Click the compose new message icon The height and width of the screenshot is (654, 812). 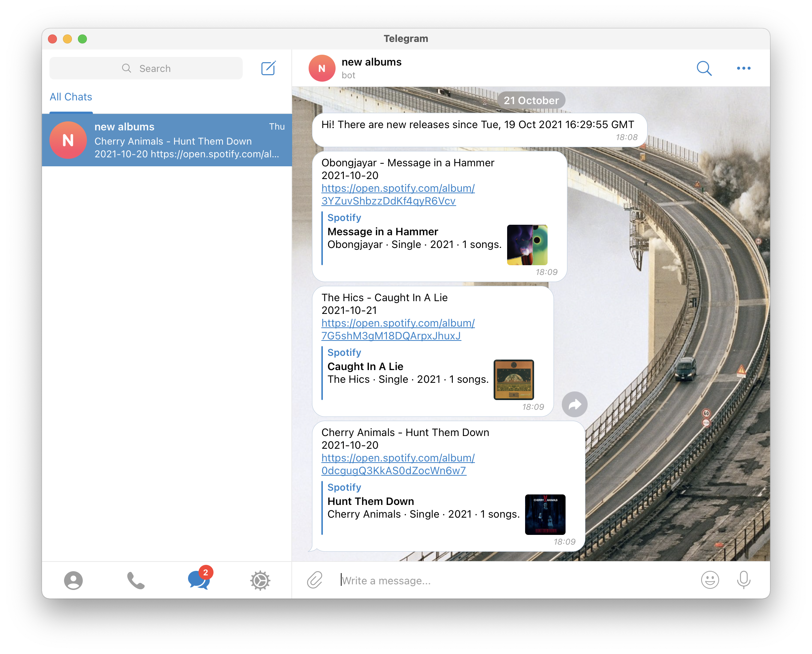coord(268,68)
